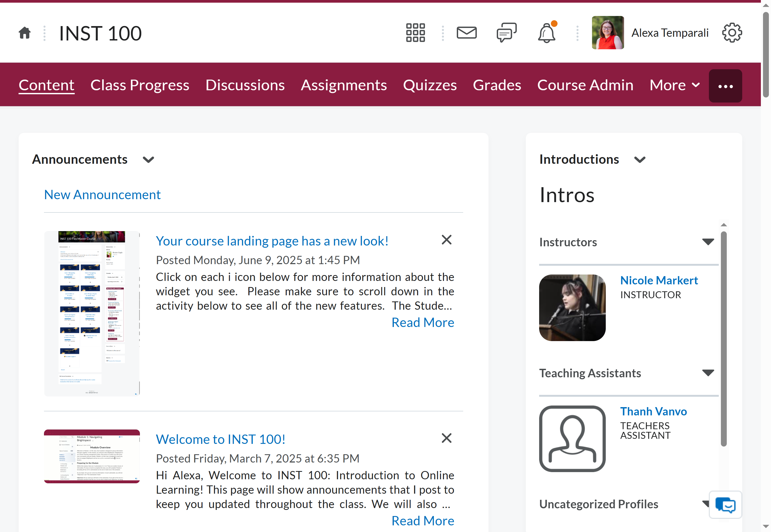Dismiss the 'Your course landing page' announcement
771x532 pixels.
tap(446, 240)
